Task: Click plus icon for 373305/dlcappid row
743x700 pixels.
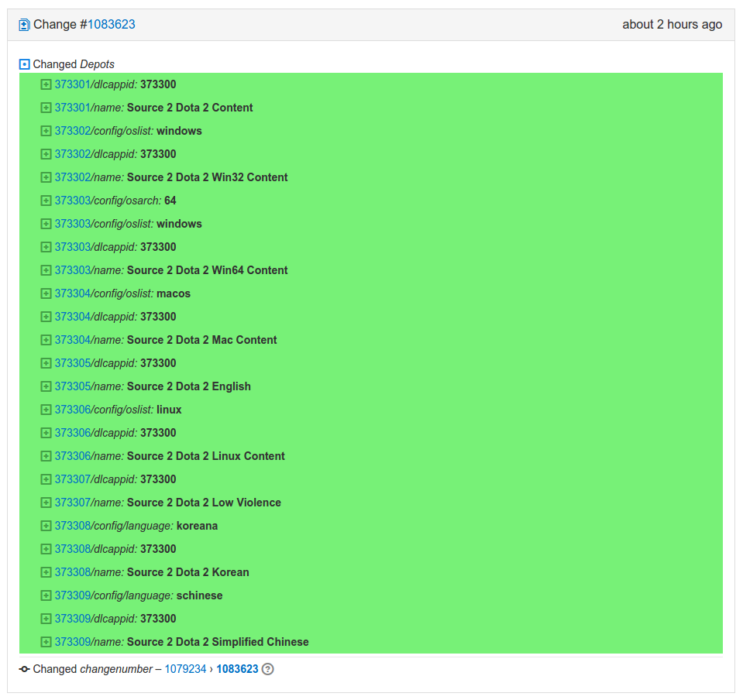Action: click(x=46, y=363)
